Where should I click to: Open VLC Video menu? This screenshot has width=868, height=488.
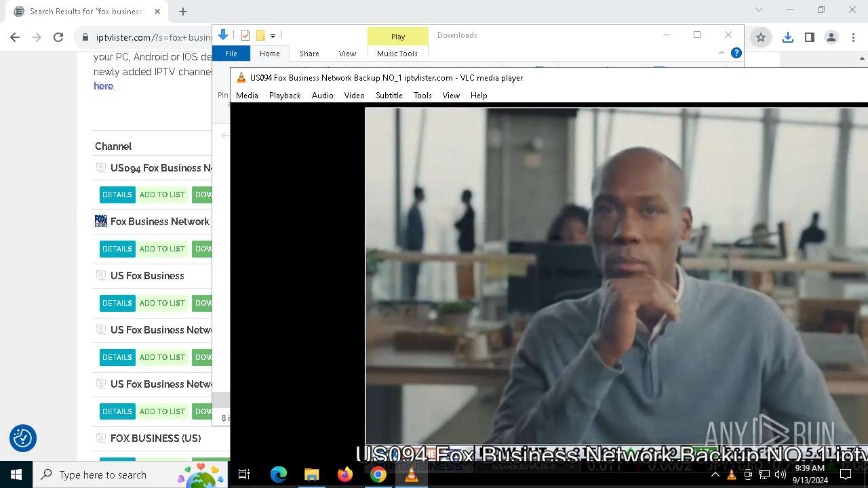tap(354, 96)
